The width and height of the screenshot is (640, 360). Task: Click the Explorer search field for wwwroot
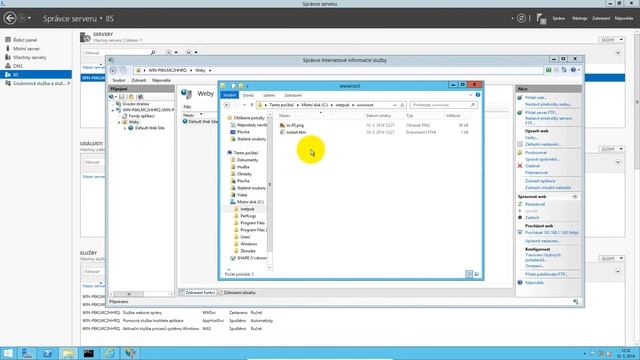point(443,105)
